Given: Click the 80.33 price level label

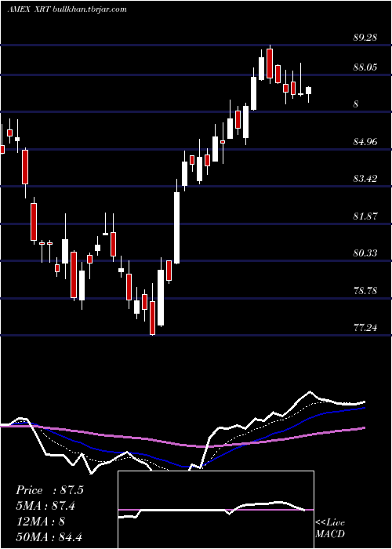Looking at the screenshot, I should point(365,253).
